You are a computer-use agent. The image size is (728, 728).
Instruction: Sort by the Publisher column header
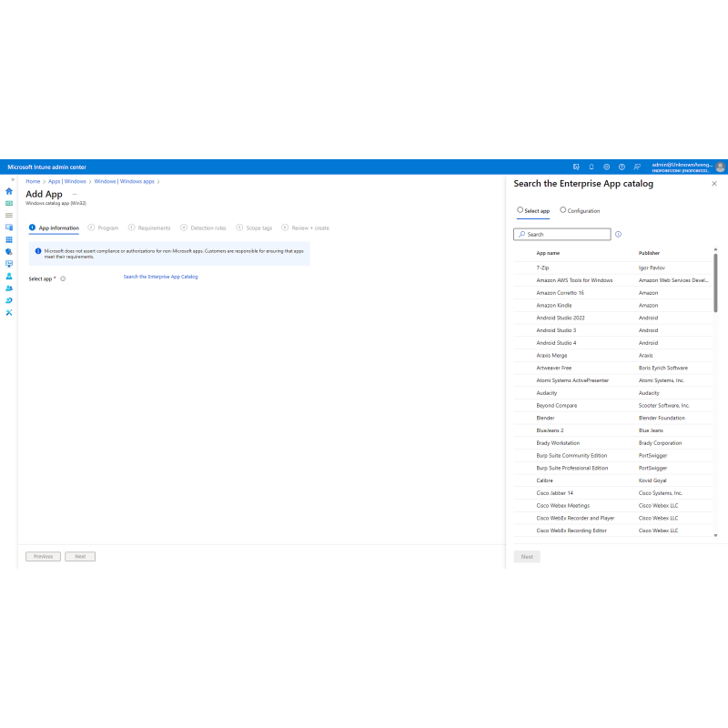[x=649, y=254]
